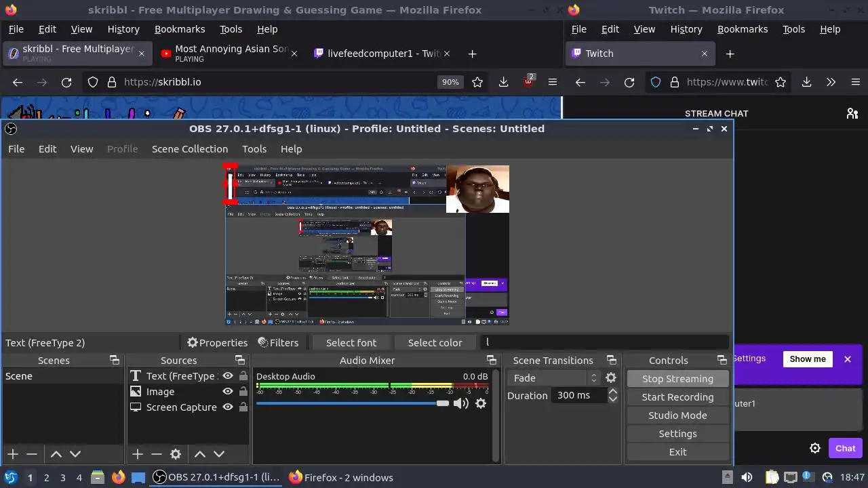This screenshot has width=868, height=488.
Task: Toggle lock on Screen Capture source
Action: (243, 407)
